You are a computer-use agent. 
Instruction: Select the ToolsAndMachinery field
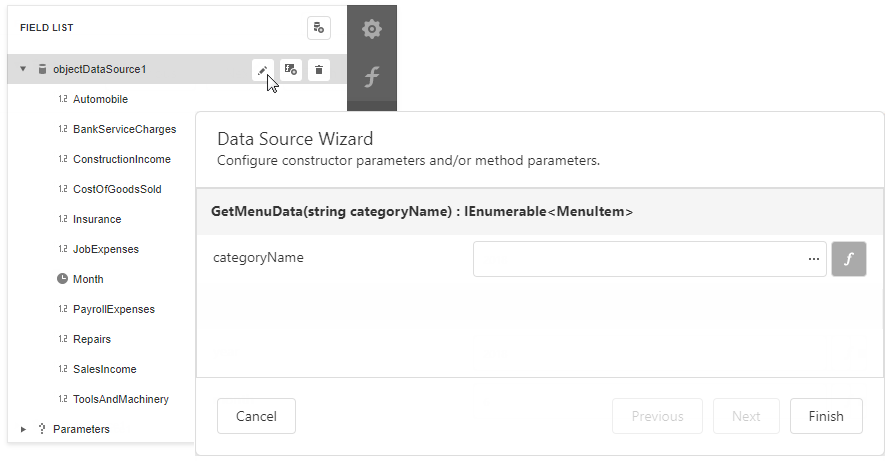(120, 399)
